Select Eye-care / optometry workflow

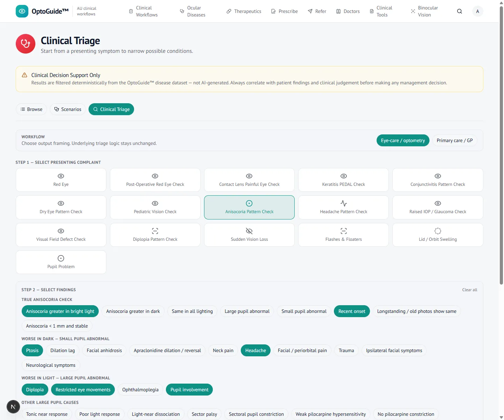(x=403, y=140)
